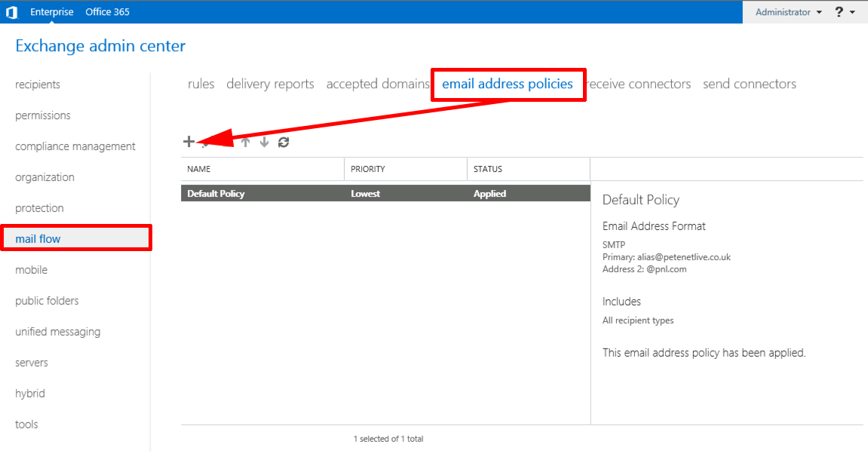The image size is (868, 463).
Task: Select the Enterprise menu item
Action: [51, 11]
